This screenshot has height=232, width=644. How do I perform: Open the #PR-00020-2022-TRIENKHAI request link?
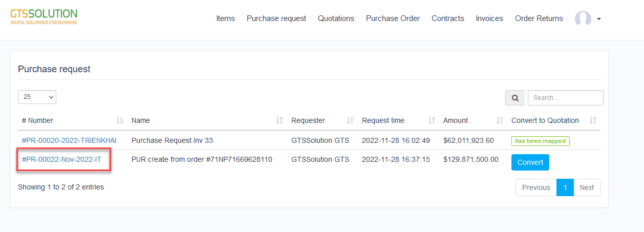click(69, 140)
